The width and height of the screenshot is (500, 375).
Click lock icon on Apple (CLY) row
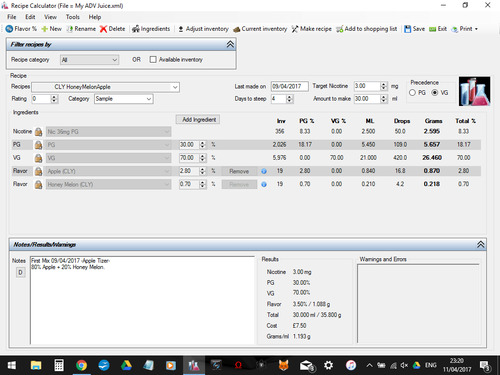tap(38, 171)
